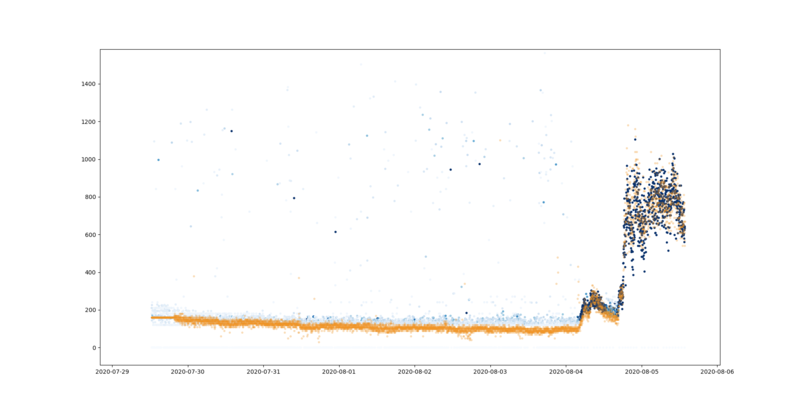Click leftmost blue outlier point near 1000
800x410 pixels.
pyautogui.click(x=159, y=160)
